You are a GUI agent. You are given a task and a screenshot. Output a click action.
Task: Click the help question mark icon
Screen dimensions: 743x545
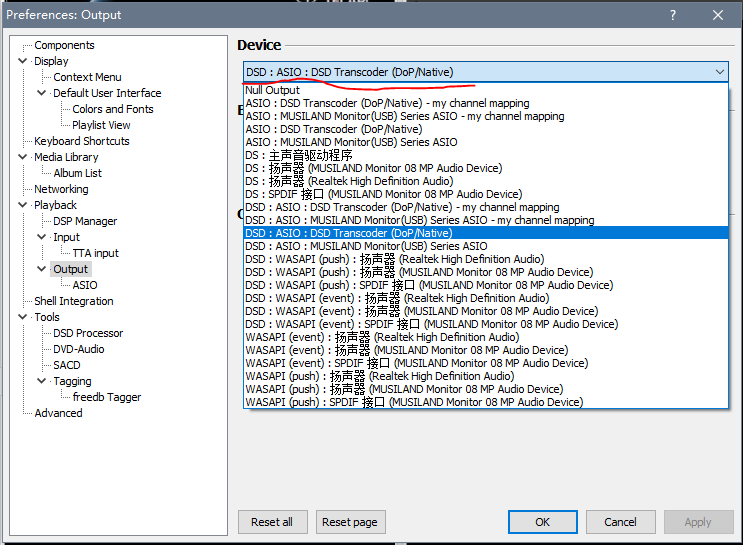[x=673, y=15]
